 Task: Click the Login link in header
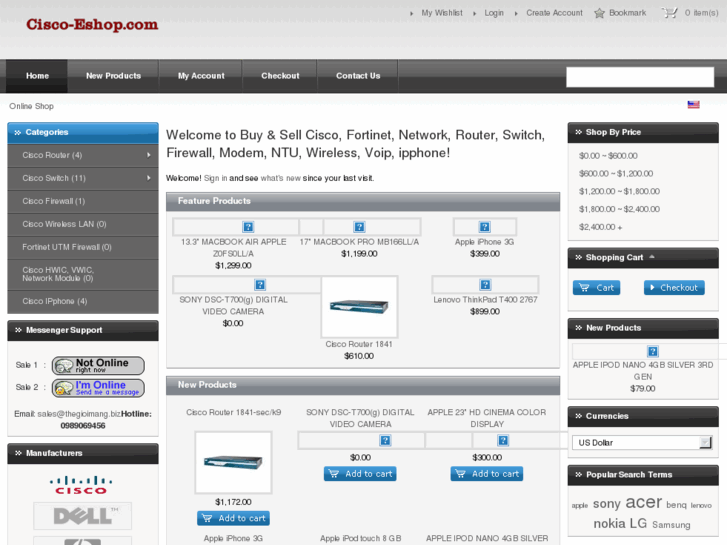[494, 13]
